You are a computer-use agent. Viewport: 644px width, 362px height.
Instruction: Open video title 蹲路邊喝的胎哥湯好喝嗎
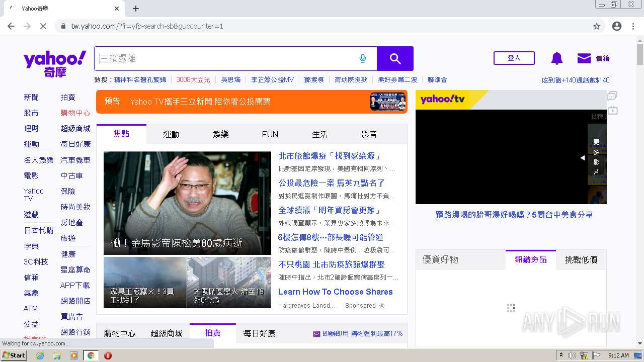pos(514,215)
